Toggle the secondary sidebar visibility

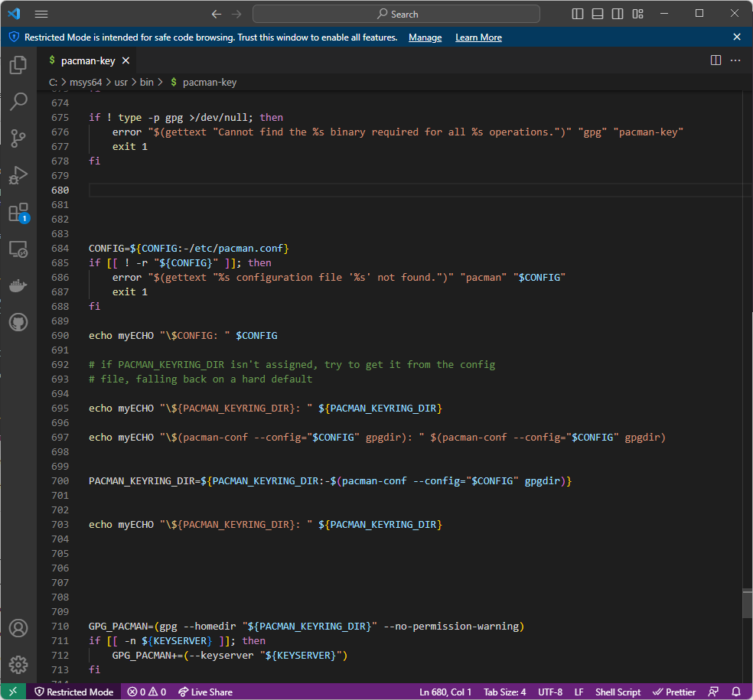pyautogui.click(x=618, y=13)
